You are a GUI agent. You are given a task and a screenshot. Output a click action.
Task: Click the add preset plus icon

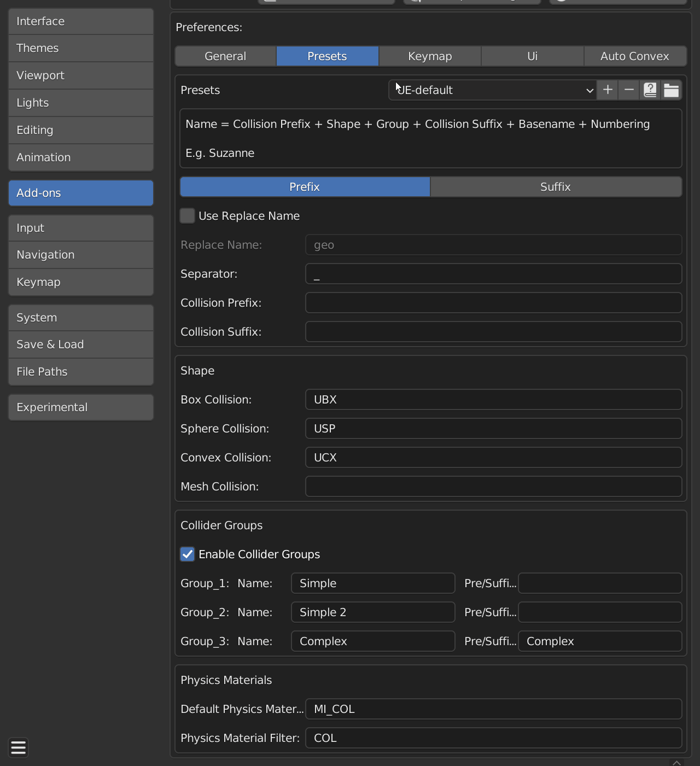[x=608, y=90]
